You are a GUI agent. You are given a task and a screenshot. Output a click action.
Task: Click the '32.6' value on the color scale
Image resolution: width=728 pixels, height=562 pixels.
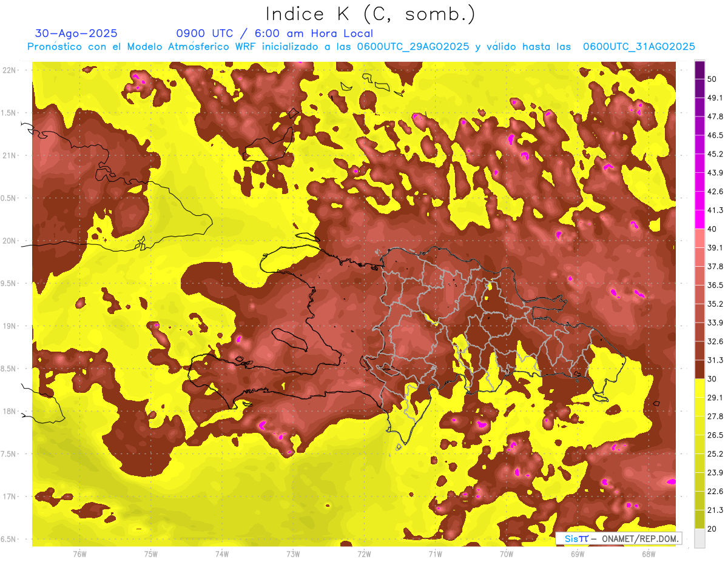point(715,341)
